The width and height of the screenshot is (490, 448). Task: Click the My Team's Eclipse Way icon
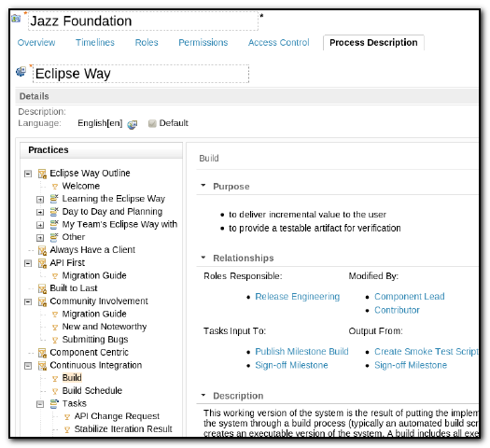[54, 224]
